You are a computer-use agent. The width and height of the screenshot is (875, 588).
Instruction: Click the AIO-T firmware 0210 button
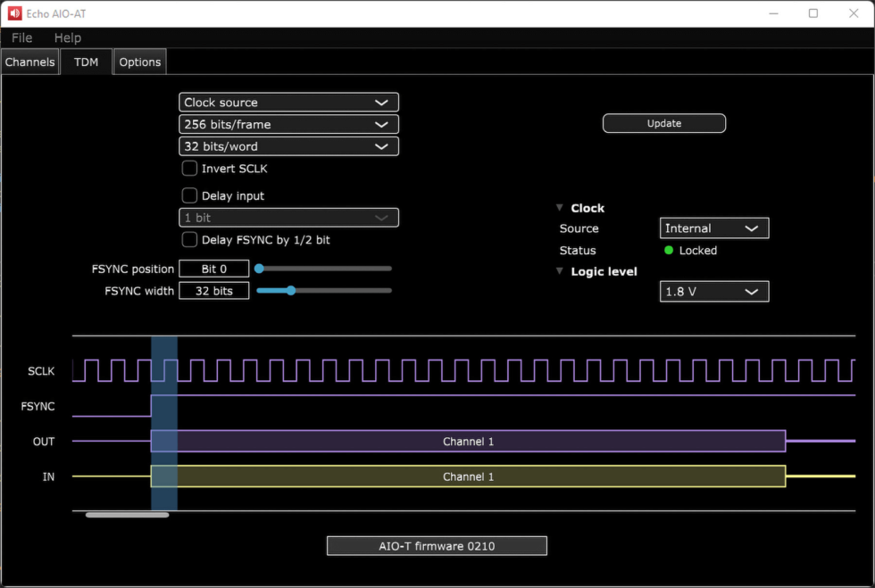coord(437,545)
